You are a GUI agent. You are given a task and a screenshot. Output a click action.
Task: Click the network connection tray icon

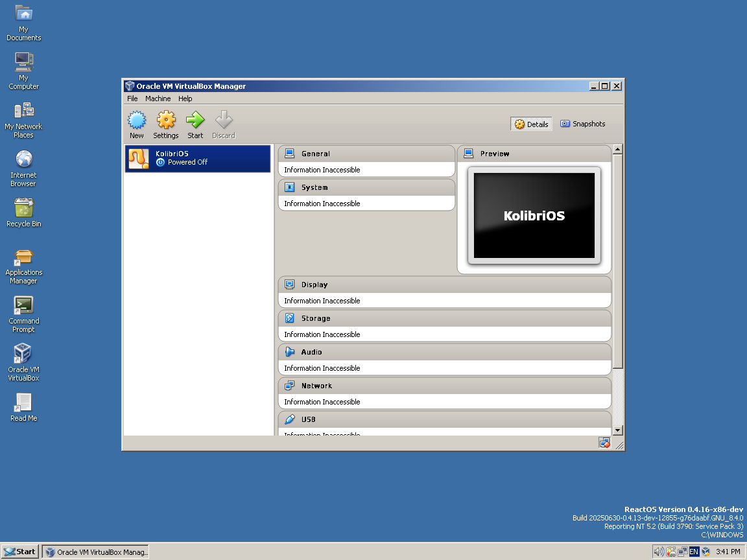tap(682, 552)
